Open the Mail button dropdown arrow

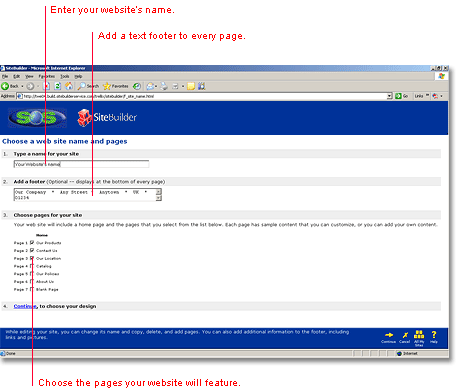click(156, 86)
